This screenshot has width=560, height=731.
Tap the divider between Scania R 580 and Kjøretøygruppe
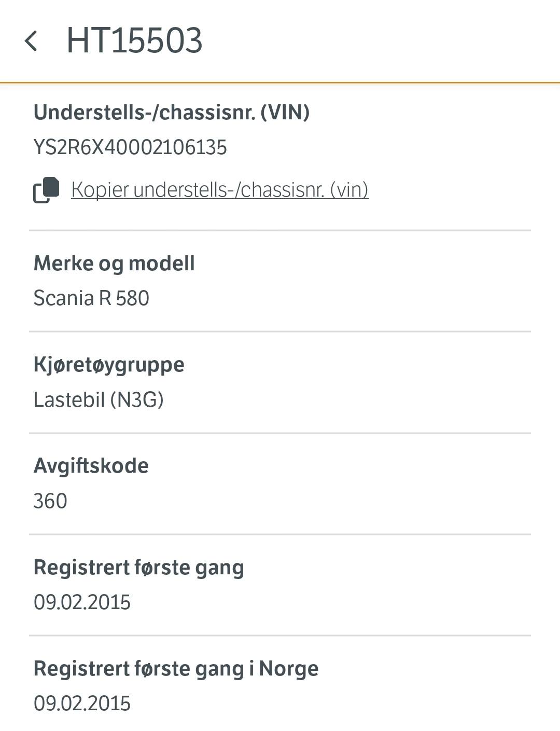pyautogui.click(x=280, y=332)
